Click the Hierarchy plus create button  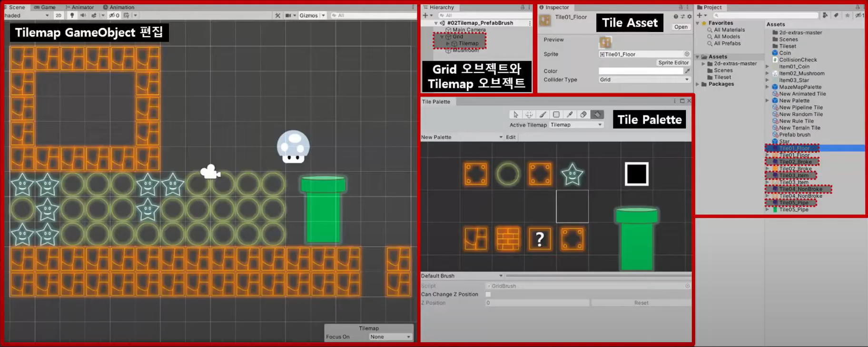(425, 15)
